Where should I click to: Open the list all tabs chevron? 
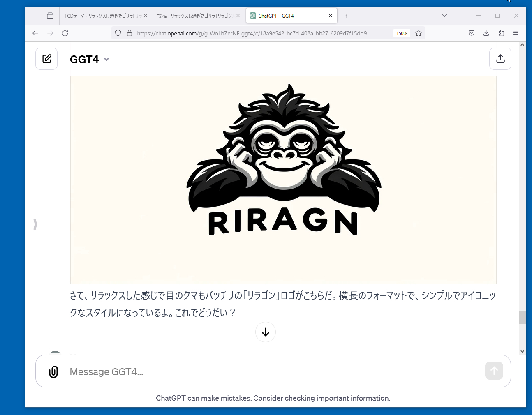pos(444,16)
